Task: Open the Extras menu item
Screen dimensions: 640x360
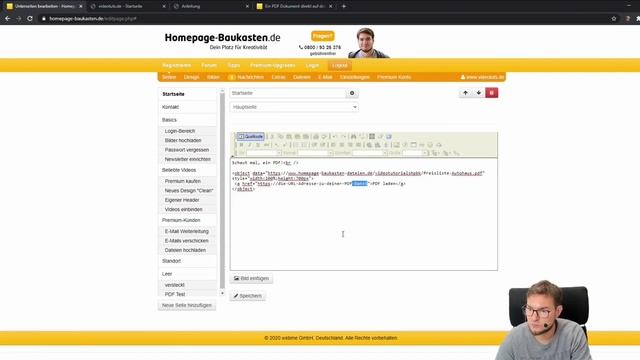Action: coord(278,77)
